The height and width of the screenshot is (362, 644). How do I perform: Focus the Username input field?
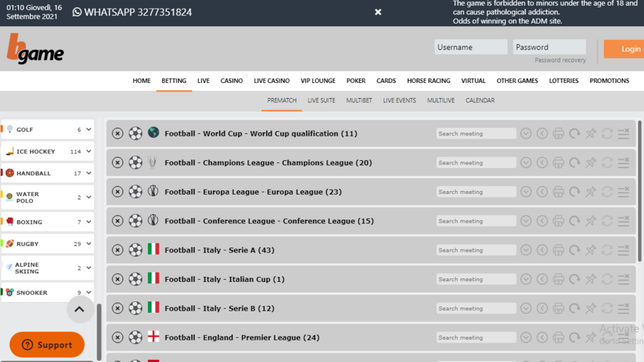coord(471,47)
